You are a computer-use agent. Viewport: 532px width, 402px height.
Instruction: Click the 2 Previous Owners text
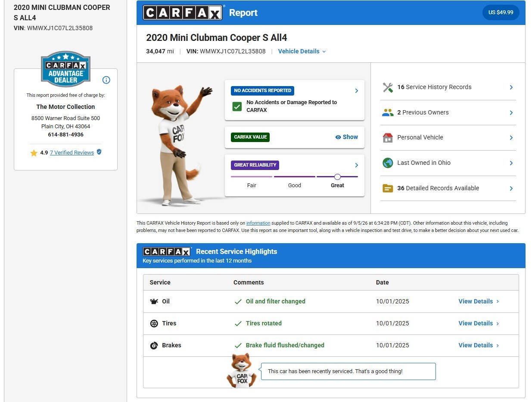tap(423, 112)
